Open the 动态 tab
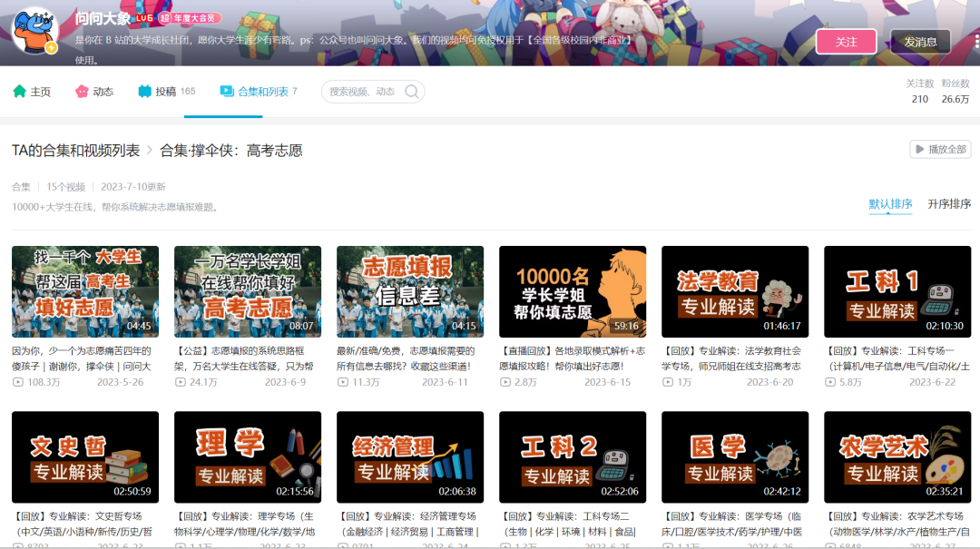The image size is (980, 549). [x=94, y=92]
